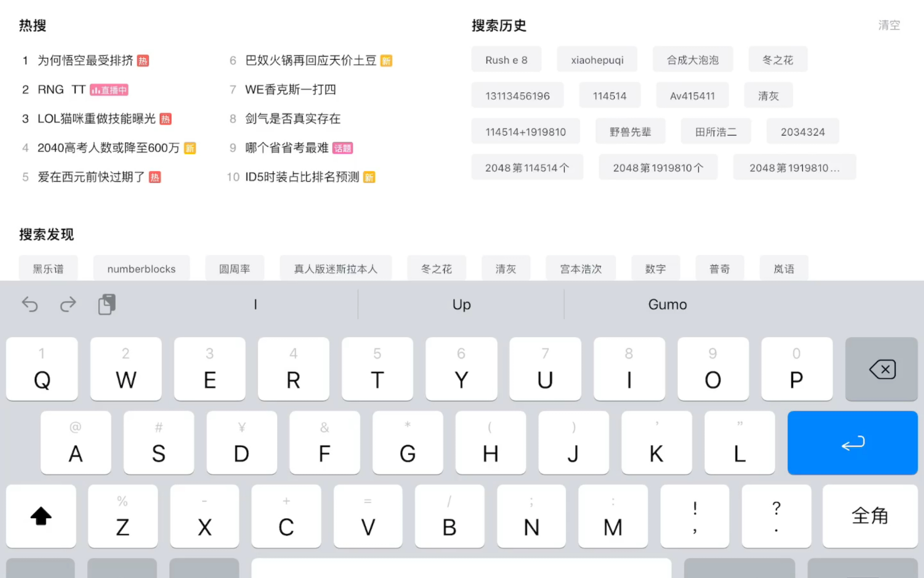Tap the Z key
Screen dimensions: 924x578
coord(123,516)
